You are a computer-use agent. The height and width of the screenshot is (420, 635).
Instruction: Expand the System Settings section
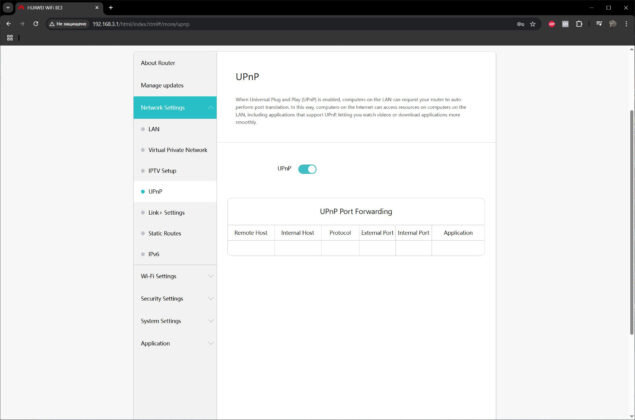tap(175, 321)
